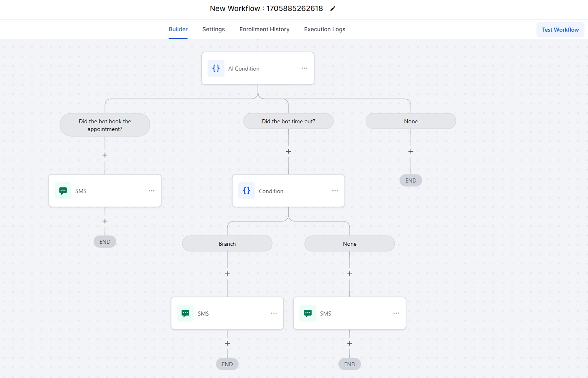
Task: Open options menu for leftmost SMS node
Action: click(x=152, y=191)
